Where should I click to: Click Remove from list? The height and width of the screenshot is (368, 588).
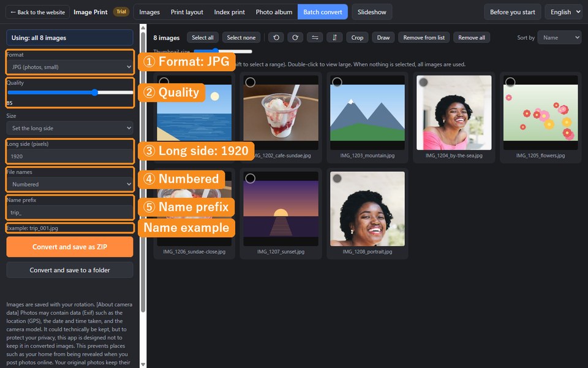424,37
